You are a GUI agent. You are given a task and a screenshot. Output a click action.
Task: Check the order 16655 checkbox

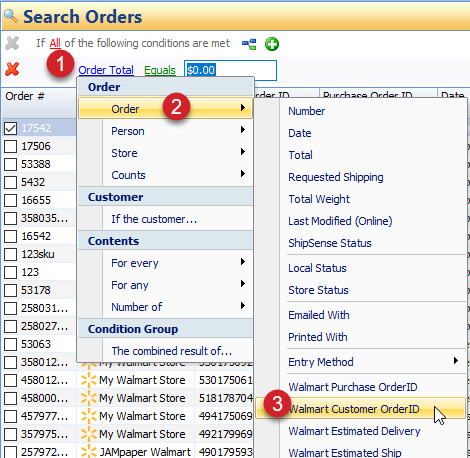(x=11, y=200)
